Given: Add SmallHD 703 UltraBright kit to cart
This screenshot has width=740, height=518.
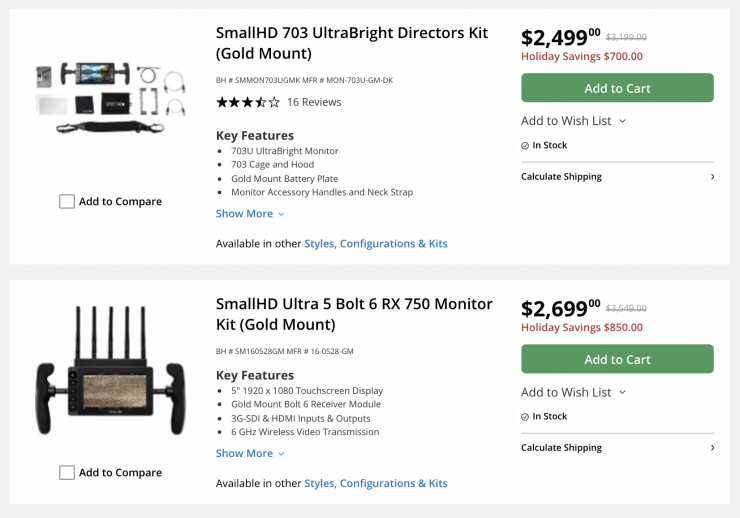Looking at the screenshot, I should click(617, 88).
